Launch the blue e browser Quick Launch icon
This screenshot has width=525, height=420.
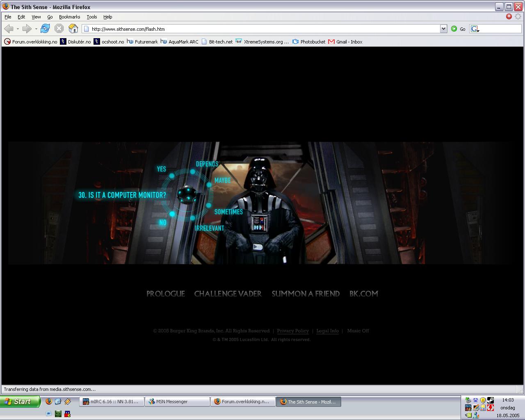pyautogui.click(x=58, y=402)
